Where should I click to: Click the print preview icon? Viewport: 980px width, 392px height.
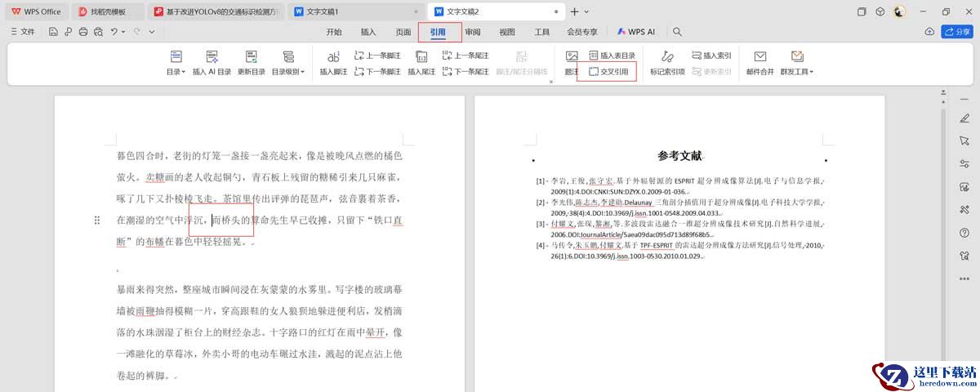(x=97, y=32)
